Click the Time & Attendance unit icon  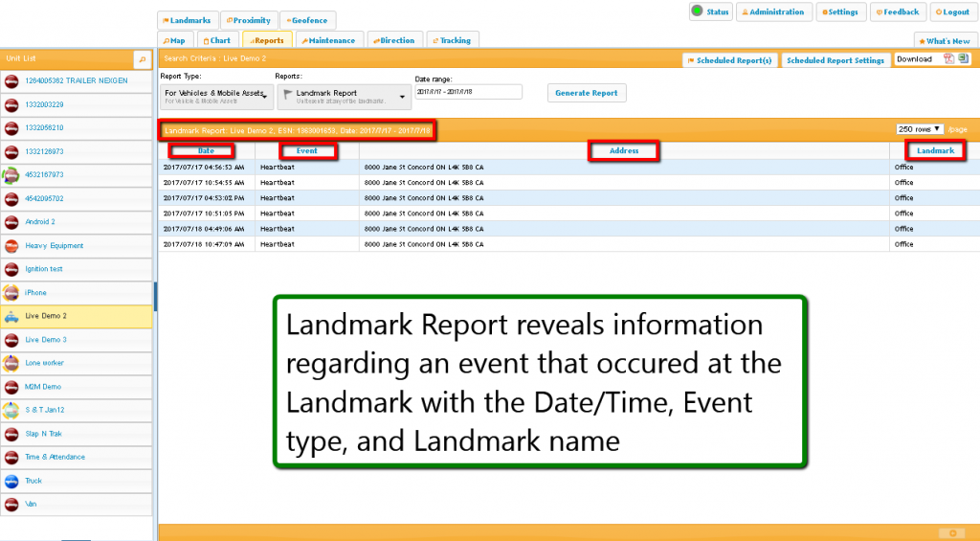pos(11,457)
